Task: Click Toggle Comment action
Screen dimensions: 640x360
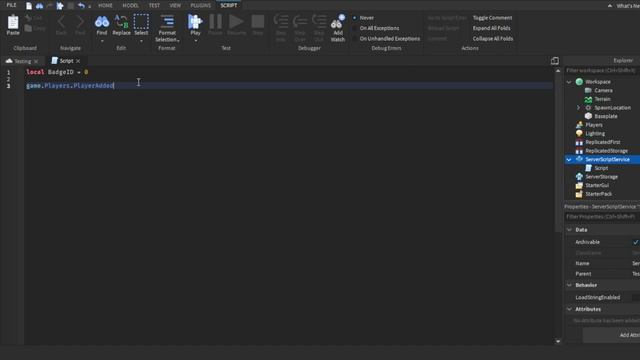Action: point(492,18)
